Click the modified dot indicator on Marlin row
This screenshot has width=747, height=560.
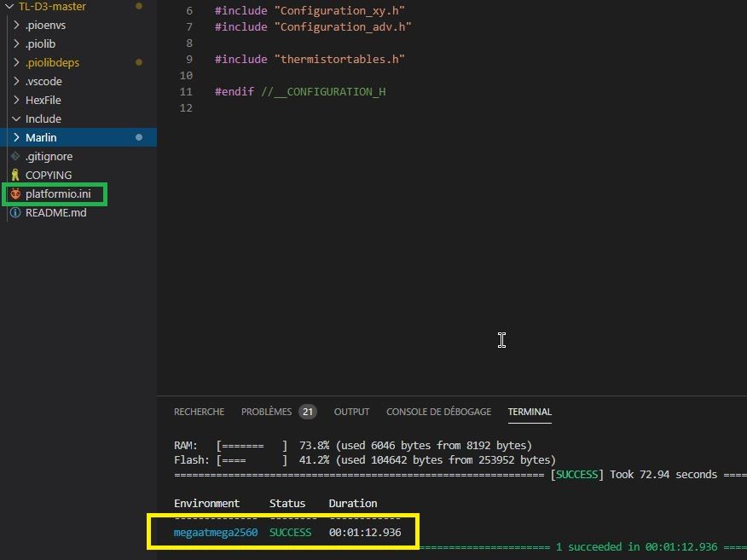139,137
